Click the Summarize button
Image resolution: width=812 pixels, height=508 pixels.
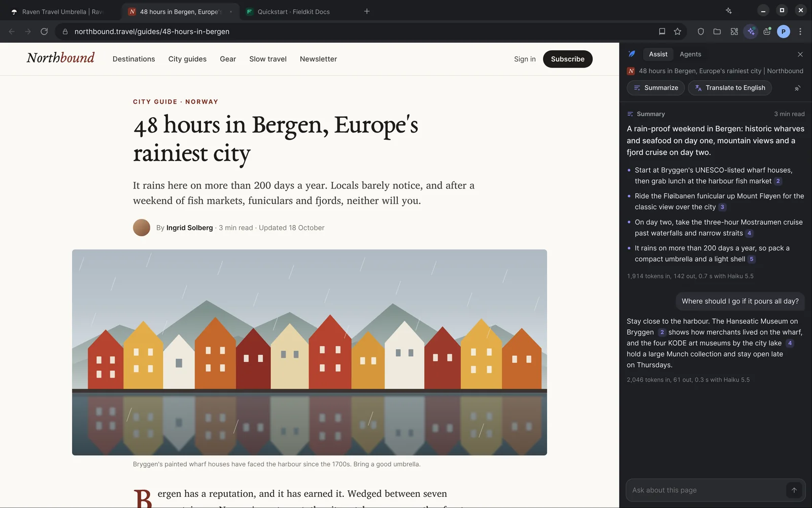pyautogui.click(x=656, y=88)
